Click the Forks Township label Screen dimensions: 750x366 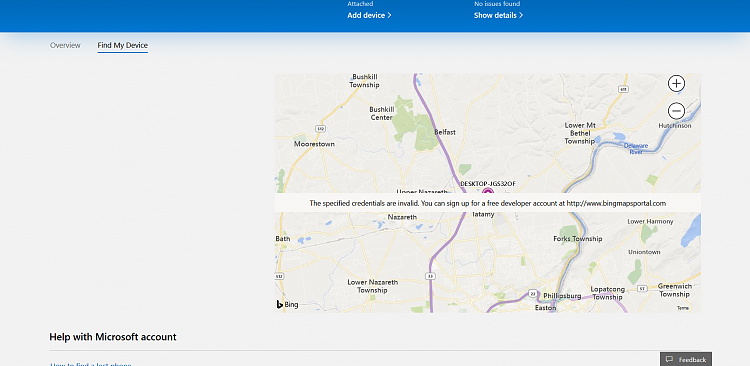[x=578, y=238]
